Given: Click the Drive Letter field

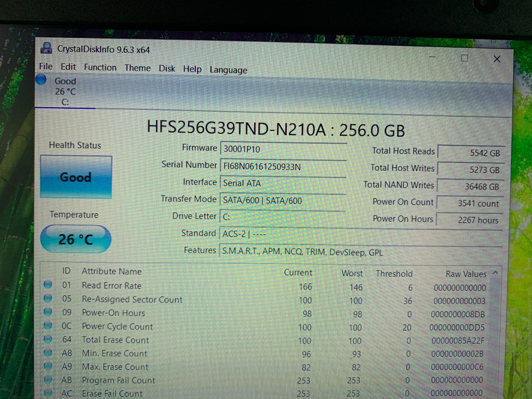Looking at the screenshot, I should pyautogui.click(x=283, y=217).
